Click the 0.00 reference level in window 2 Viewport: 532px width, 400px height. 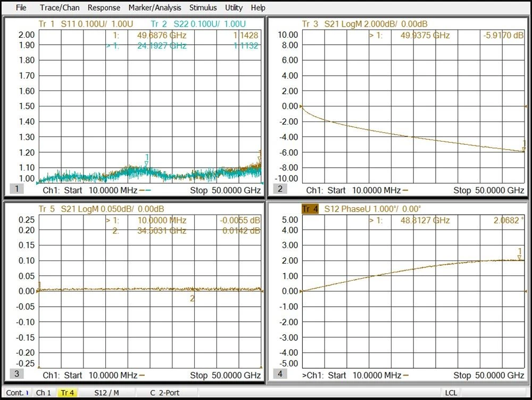tap(290, 106)
